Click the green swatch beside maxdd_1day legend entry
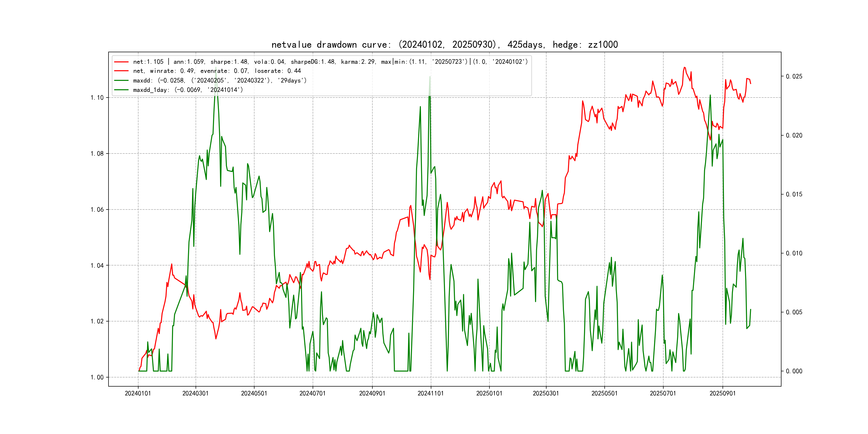Image resolution: width=868 pixels, height=434 pixels. 121,90
